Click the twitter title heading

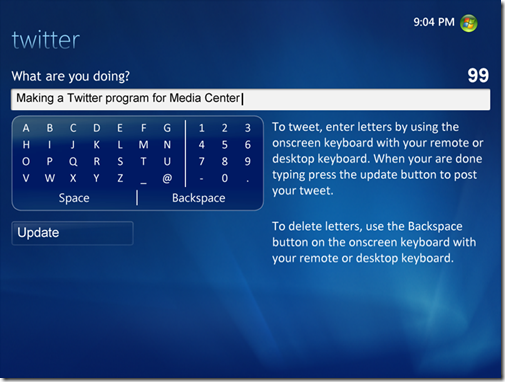click(x=46, y=40)
